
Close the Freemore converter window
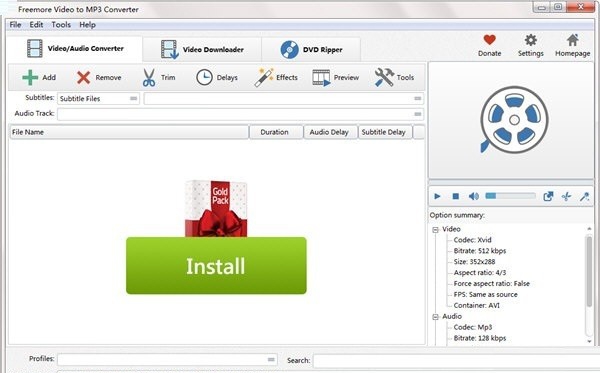tap(580, 7)
